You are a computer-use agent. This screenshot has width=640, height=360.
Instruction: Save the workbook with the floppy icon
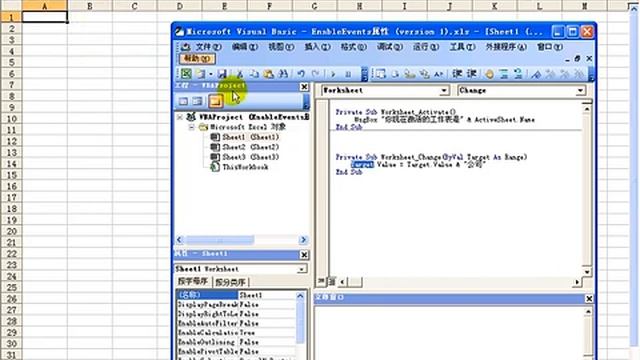[x=222, y=73]
